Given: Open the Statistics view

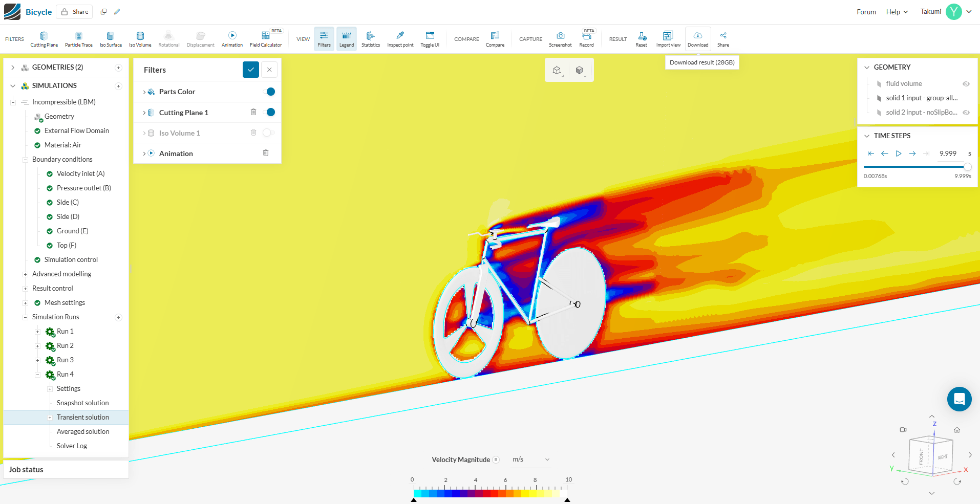Looking at the screenshot, I should coord(371,38).
